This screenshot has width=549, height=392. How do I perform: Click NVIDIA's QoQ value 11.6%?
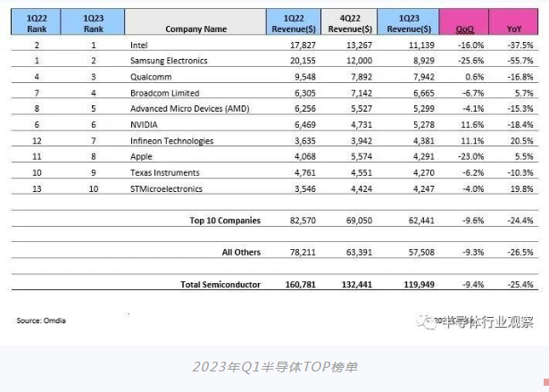pos(472,125)
